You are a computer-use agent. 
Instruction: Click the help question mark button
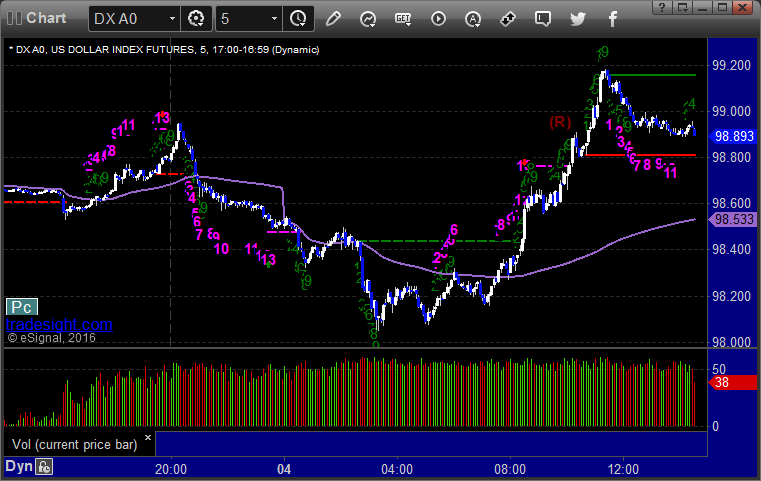click(662, 7)
